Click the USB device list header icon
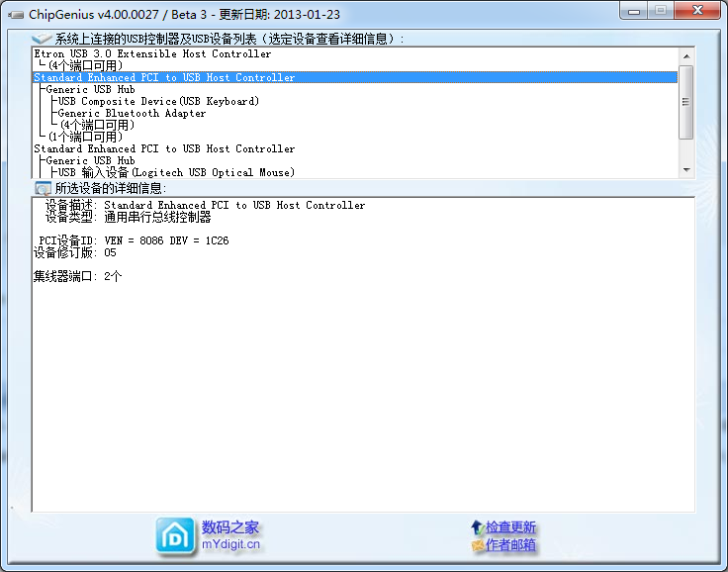The image size is (728, 572). coord(42,39)
